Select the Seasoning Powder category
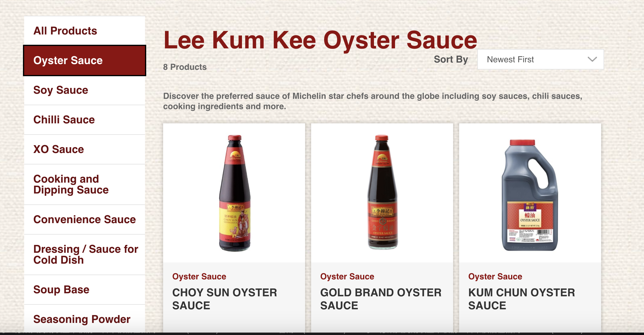The height and width of the screenshot is (335, 644). tap(85, 319)
